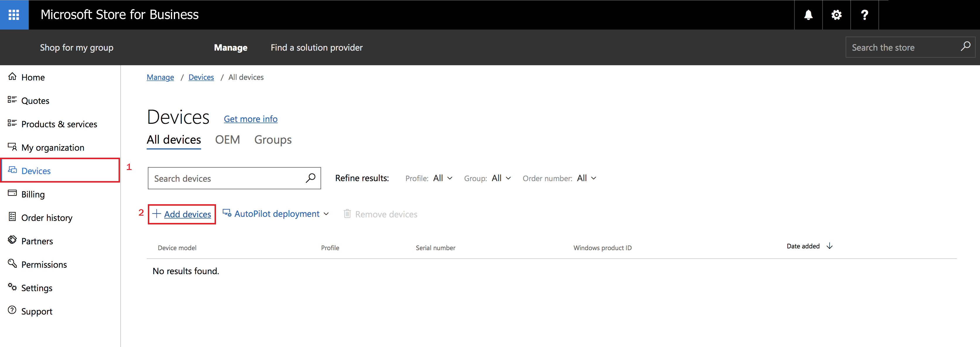Viewport: 980px width, 347px height.
Task: Click the search devices magnifier icon
Action: click(311, 178)
